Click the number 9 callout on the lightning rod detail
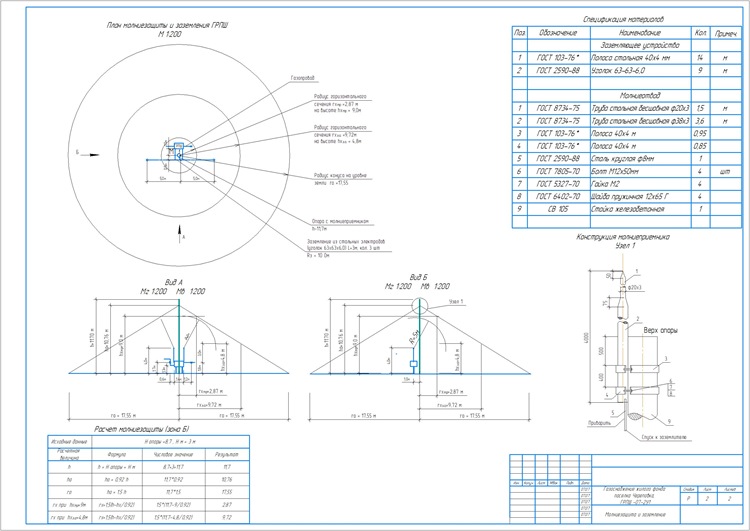Image resolution: width=750 pixels, height=531 pixels. [669, 421]
